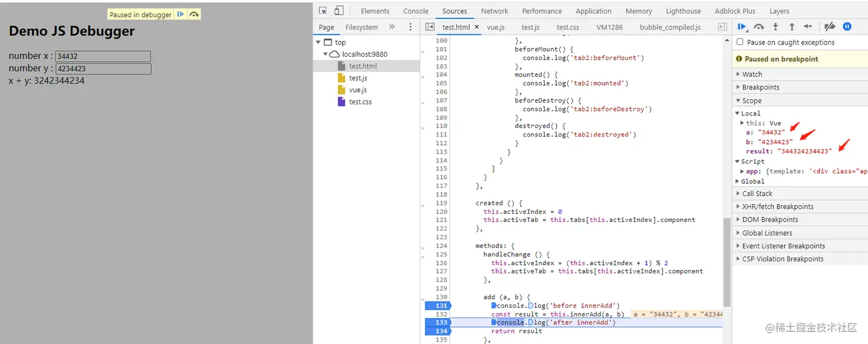Select test.html in the file tree
This screenshot has height=344, width=868.
point(363,66)
